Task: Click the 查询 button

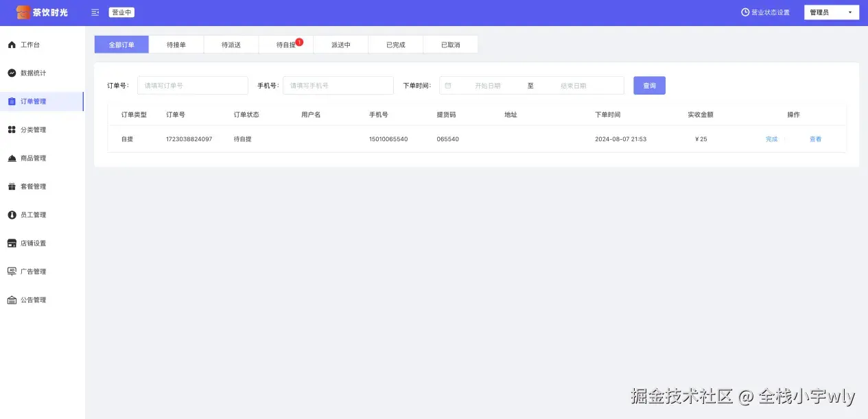Action: [649, 86]
